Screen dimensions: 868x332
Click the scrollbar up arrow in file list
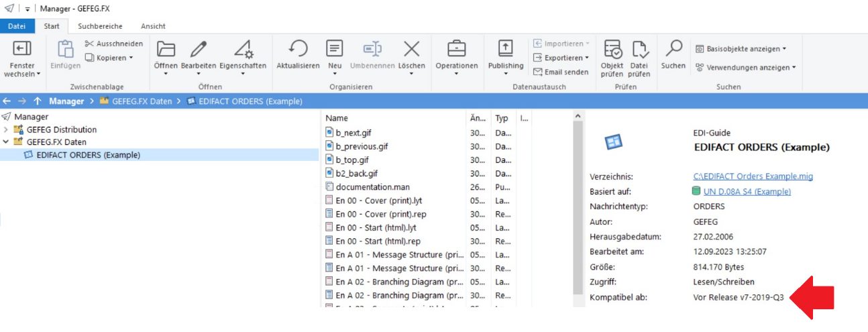[x=578, y=117]
